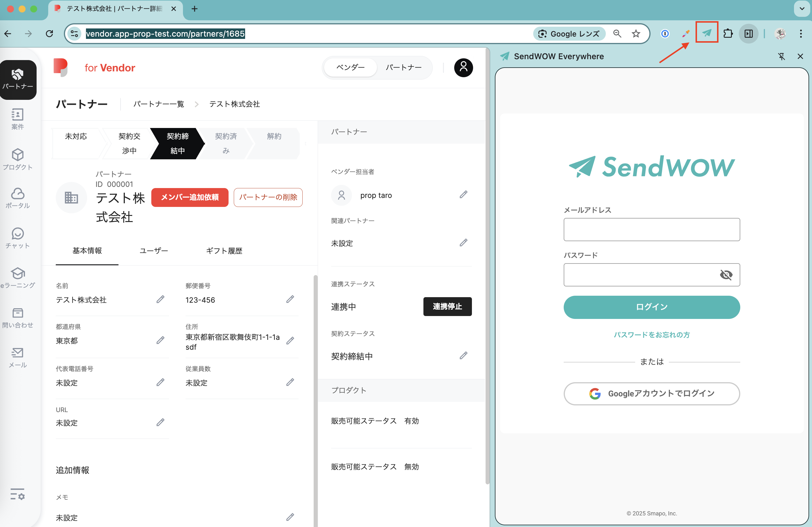
Task: Click the 1Password extension icon
Action: (x=664, y=33)
